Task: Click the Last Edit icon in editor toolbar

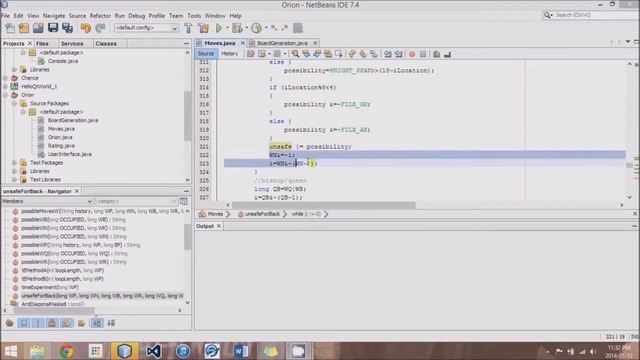Action: point(251,54)
